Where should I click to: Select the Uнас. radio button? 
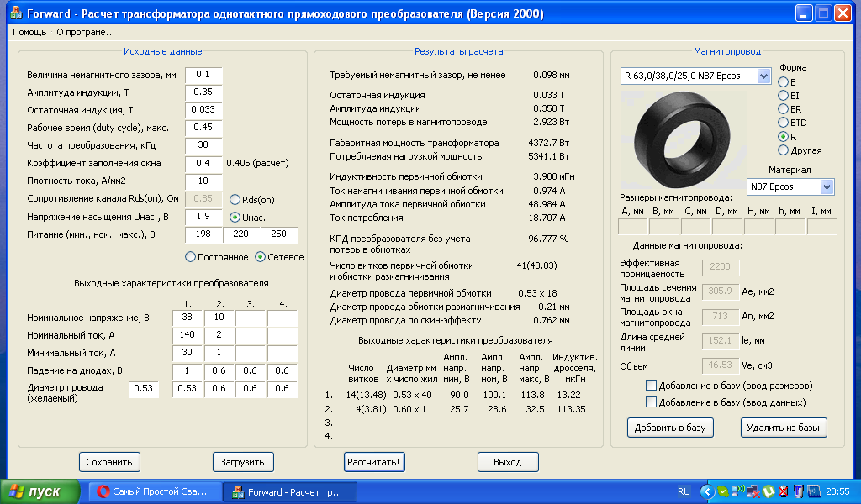point(235,218)
